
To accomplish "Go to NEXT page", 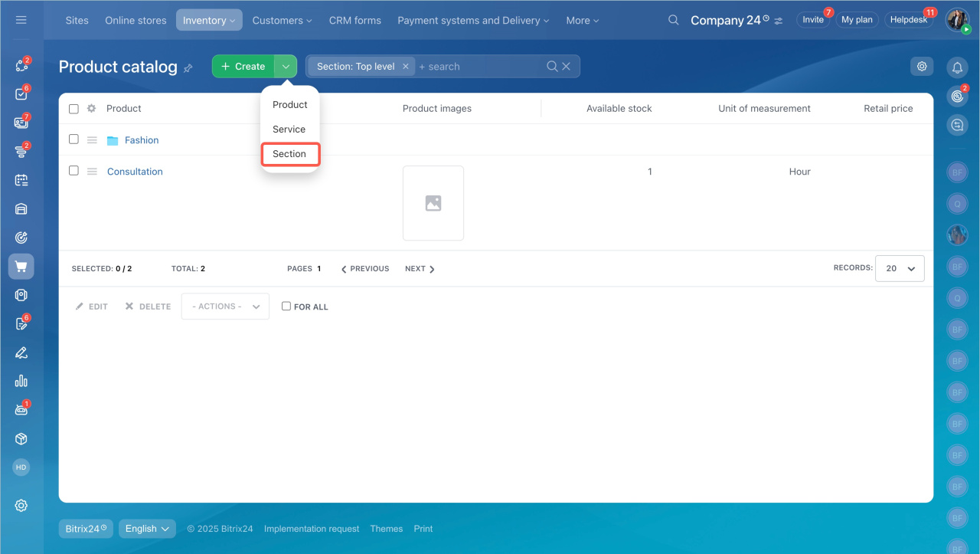I will click(420, 269).
